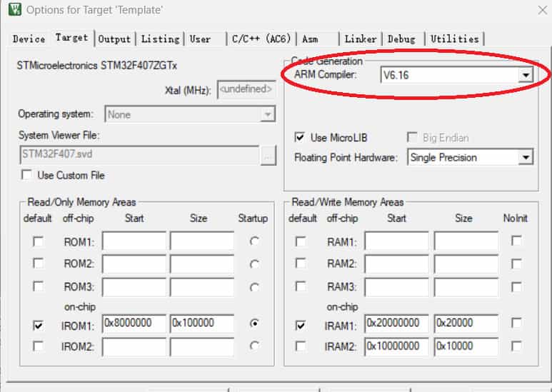Image resolution: width=552 pixels, height=392 pixels.
Task: Click ROM1 Size field
Action: tap(202, 241)
